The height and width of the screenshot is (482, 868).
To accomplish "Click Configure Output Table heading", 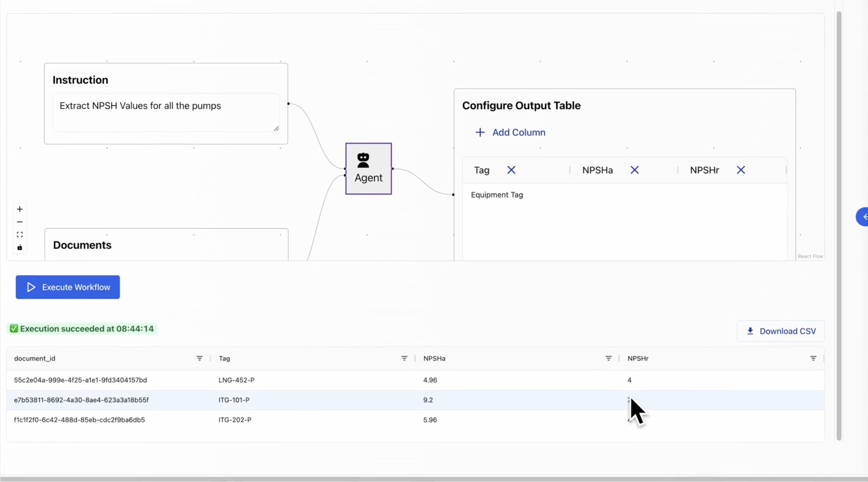I will [521, 105].
